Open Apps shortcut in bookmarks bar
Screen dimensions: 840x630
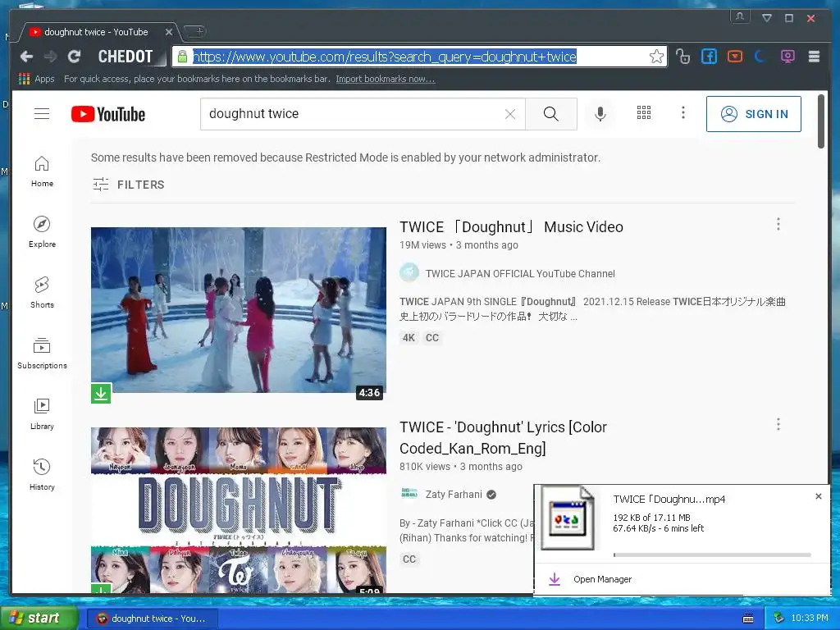point(36,79)
